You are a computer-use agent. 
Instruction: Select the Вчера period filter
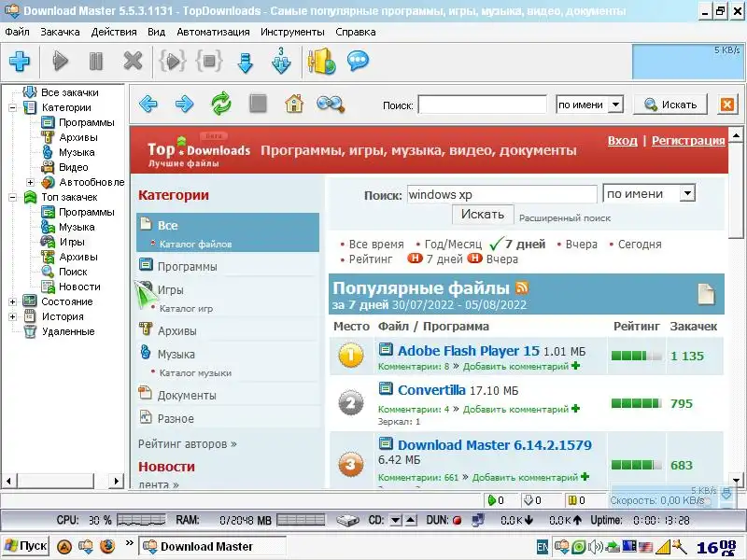point(581,245)
